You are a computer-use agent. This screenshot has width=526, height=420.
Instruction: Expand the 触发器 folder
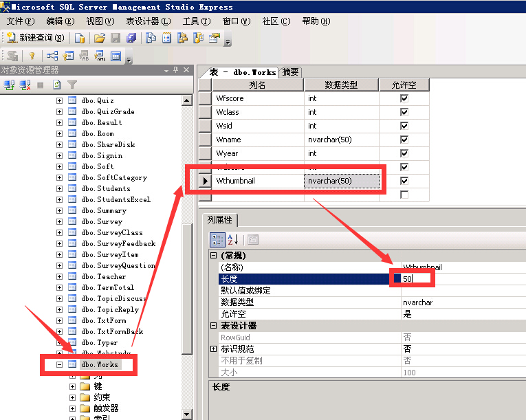click(72, 408)
